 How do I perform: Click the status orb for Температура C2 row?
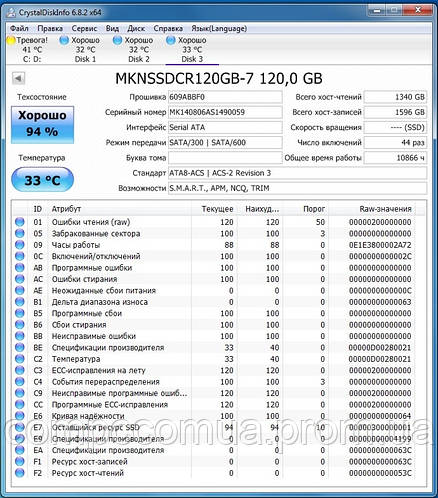(x=20, y=359)
